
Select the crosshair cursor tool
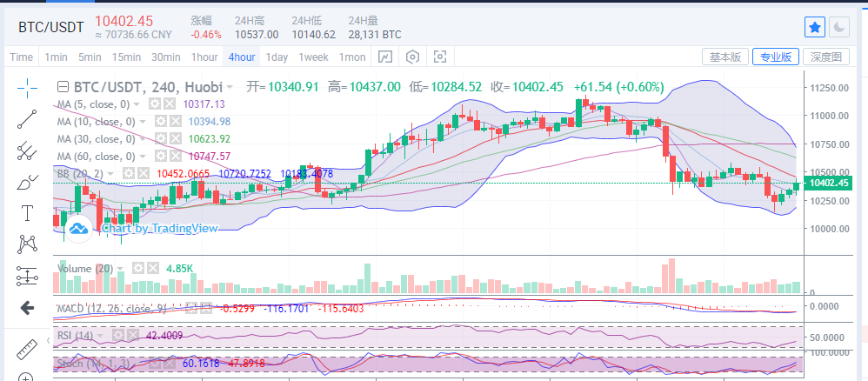point(27,87)
